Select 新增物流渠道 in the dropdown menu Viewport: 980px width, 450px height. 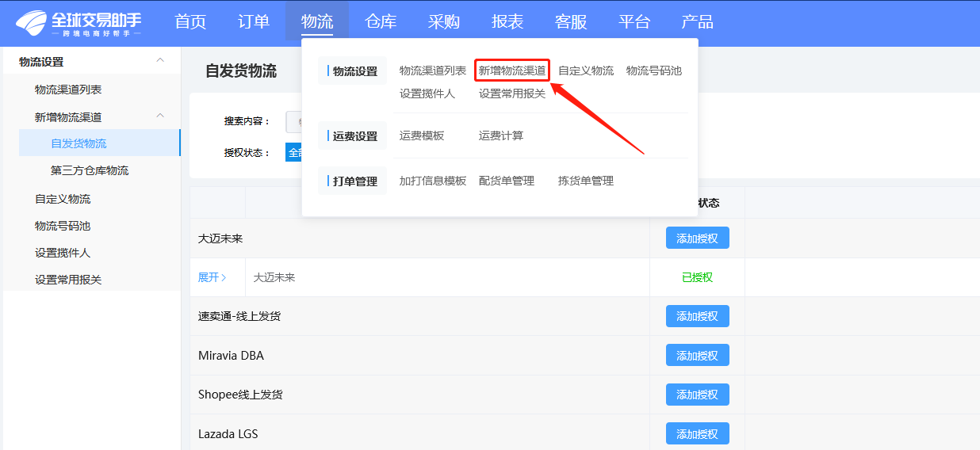(x=512, y=71)
